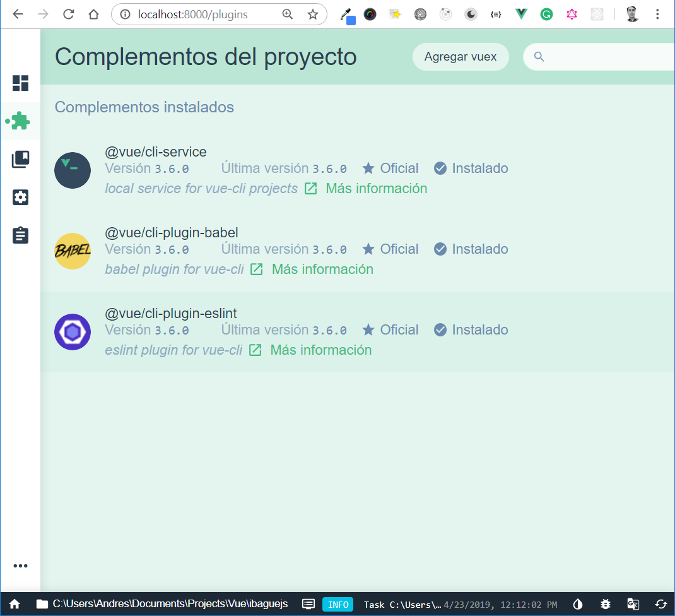
Task: Open the configuration gear sidebar icon
Action: pos(20,198)
